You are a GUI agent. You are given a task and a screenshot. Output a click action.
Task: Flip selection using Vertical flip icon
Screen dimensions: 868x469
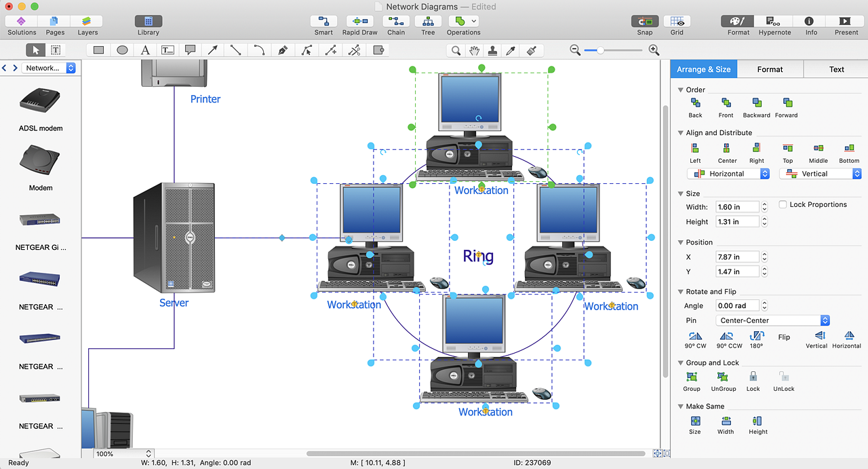tap(820, 336)
